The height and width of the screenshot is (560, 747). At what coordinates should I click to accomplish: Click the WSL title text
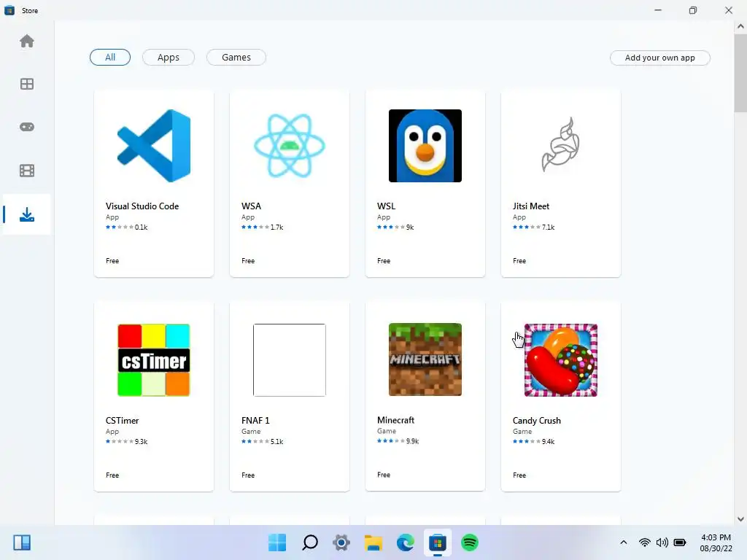click(387, 206)
